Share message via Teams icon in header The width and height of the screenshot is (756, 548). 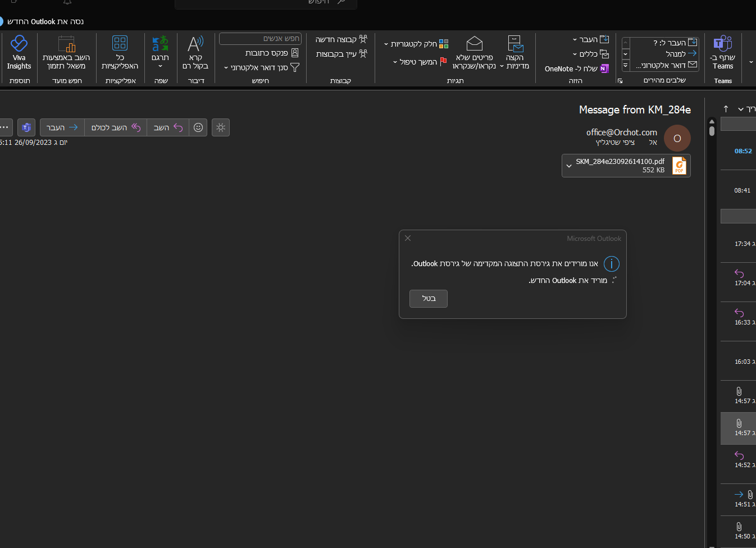pos(26,127)
